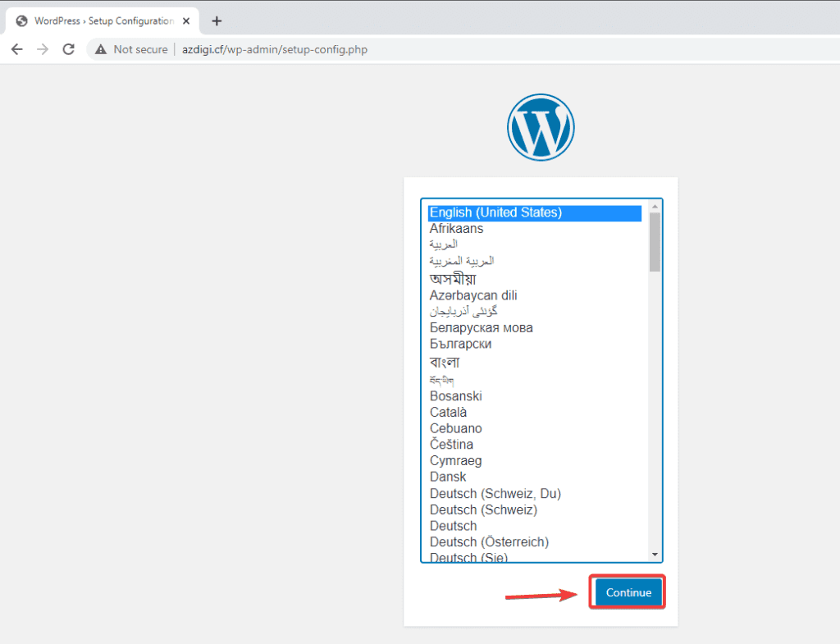Pick Беларуская мова language option
Viewport: 840px width, 644px height.
[481, 328]
